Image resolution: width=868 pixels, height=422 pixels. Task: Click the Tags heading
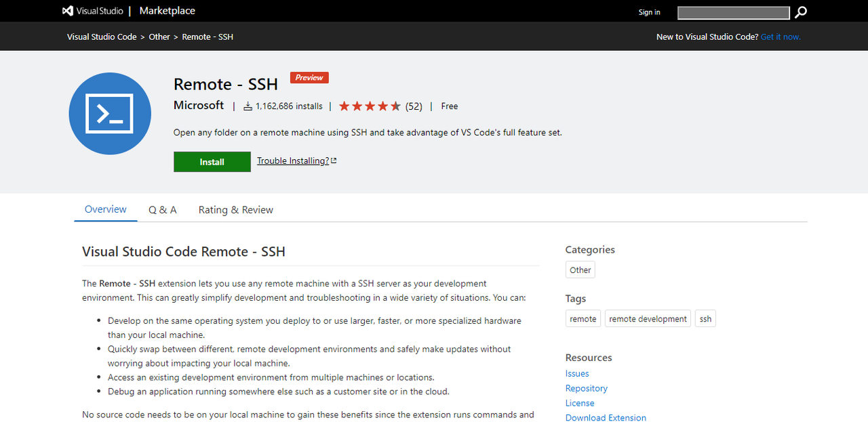(x=576, y=298)
